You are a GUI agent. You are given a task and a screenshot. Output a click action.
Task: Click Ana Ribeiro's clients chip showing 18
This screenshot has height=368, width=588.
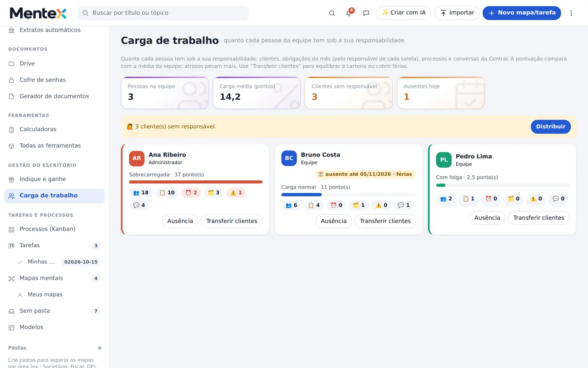(141, 193)
